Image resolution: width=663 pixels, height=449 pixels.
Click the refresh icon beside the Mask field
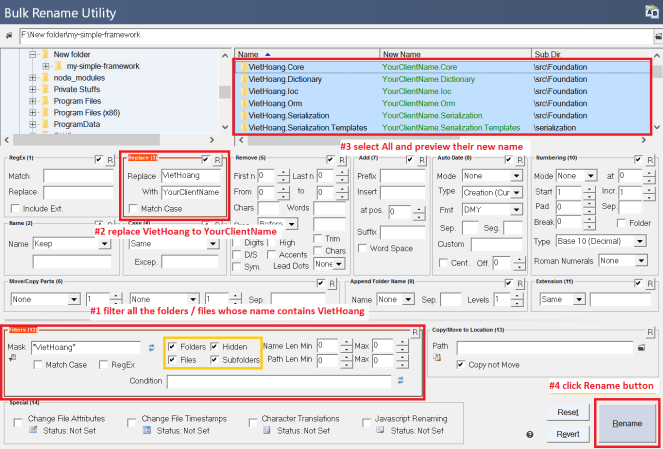pos(152,347)
